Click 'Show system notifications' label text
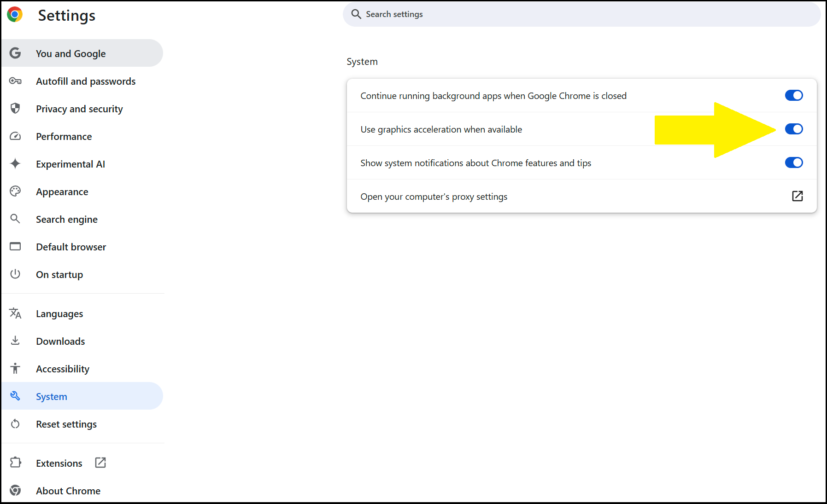Image resolution: width=827 pixels, height=504 pixels. click(475, 163)
